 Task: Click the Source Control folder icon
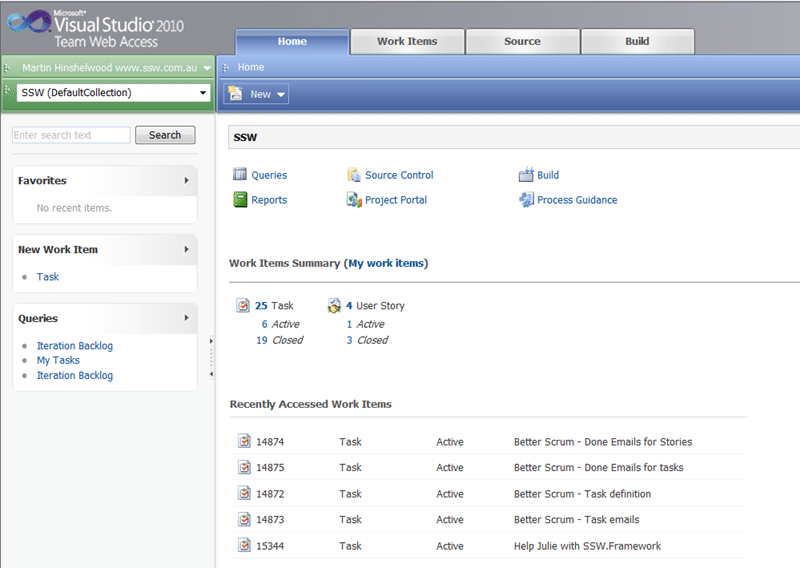[354, 175]
